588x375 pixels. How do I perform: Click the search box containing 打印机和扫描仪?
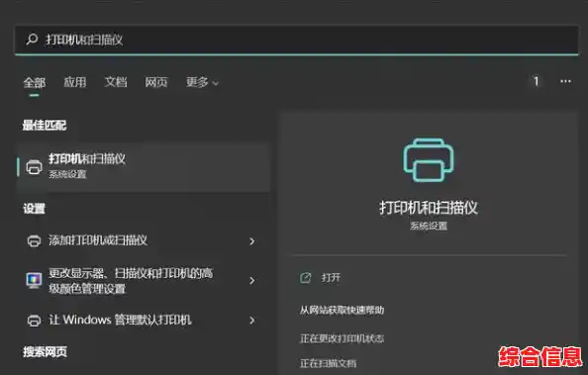[296, 40]
